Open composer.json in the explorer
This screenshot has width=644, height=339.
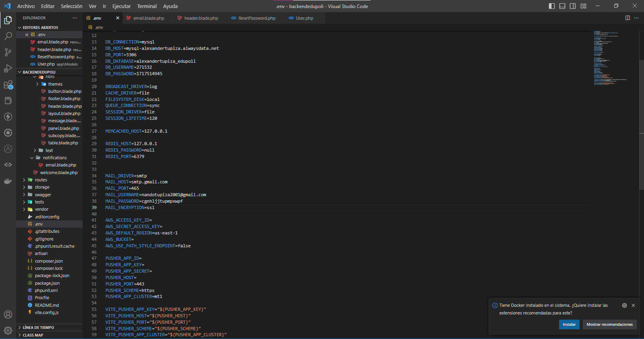[x=49, y=261]
